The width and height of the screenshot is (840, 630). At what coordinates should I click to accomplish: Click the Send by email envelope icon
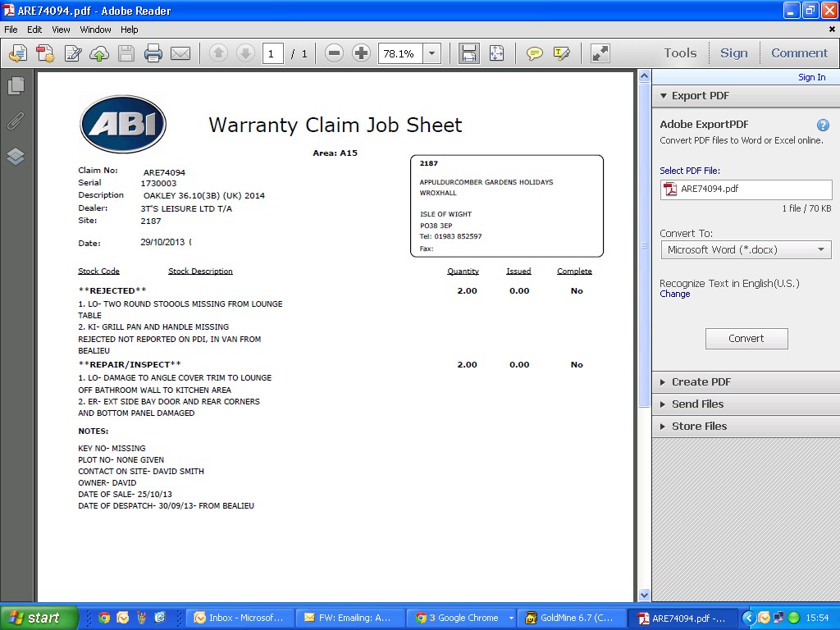(x=180, y=53)
